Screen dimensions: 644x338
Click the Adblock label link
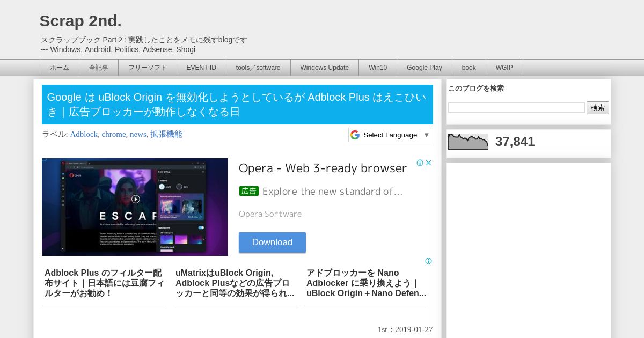click(x=84, y=134)
